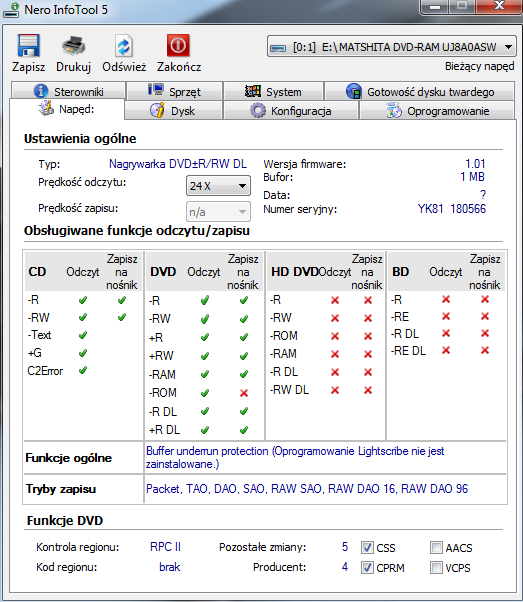Click the RPC II region control value
523x602 pixels.
pyautogui.click(x=165, y=547)
